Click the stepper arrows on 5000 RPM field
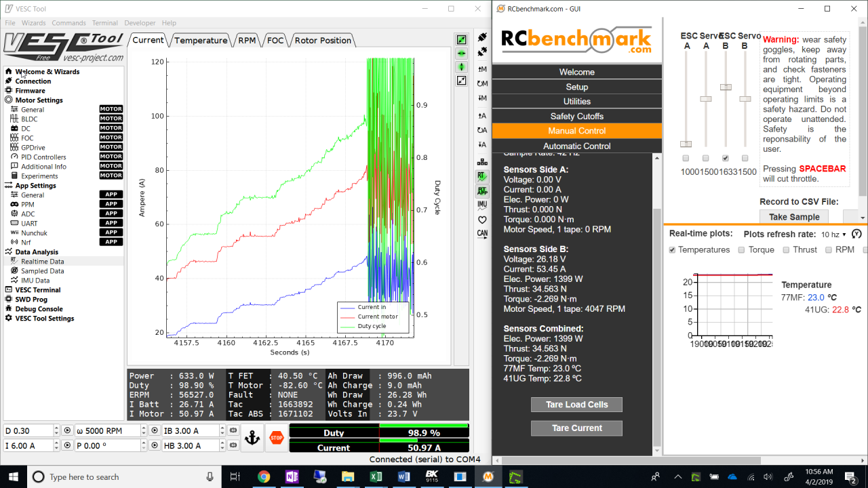The width and height of the screenshot is (868, 488). (x=143, y=430)
